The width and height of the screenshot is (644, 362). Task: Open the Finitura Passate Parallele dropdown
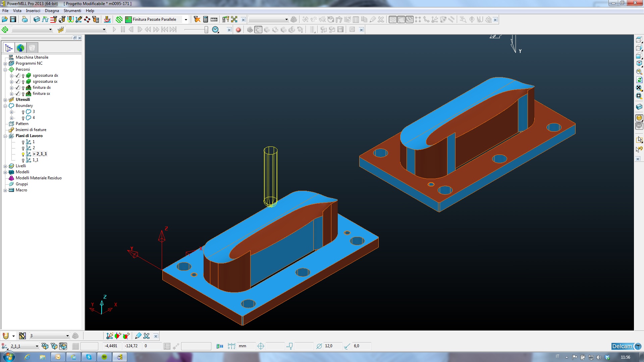coord(186,19)
